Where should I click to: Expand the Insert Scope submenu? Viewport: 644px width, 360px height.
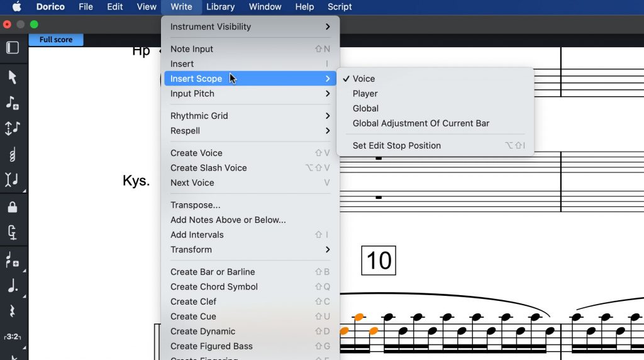pos(250,79)
